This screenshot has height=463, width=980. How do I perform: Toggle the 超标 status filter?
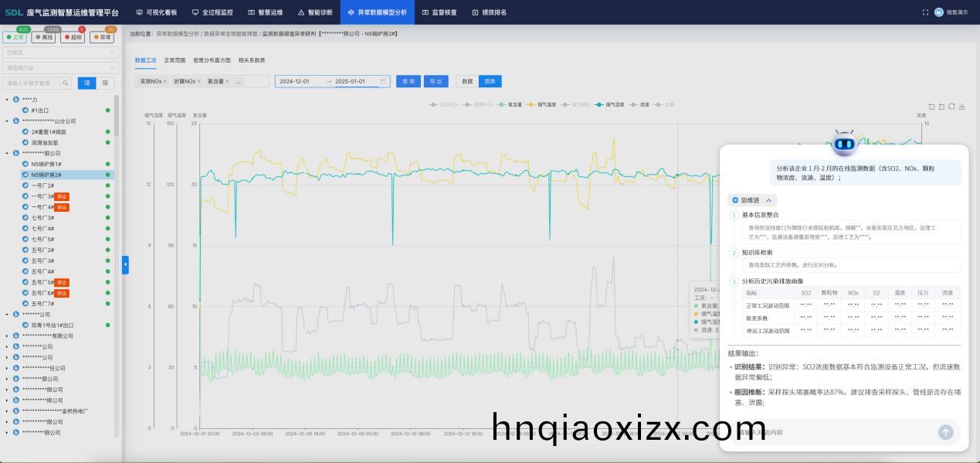pyautogui.click(x=73, y=37)
